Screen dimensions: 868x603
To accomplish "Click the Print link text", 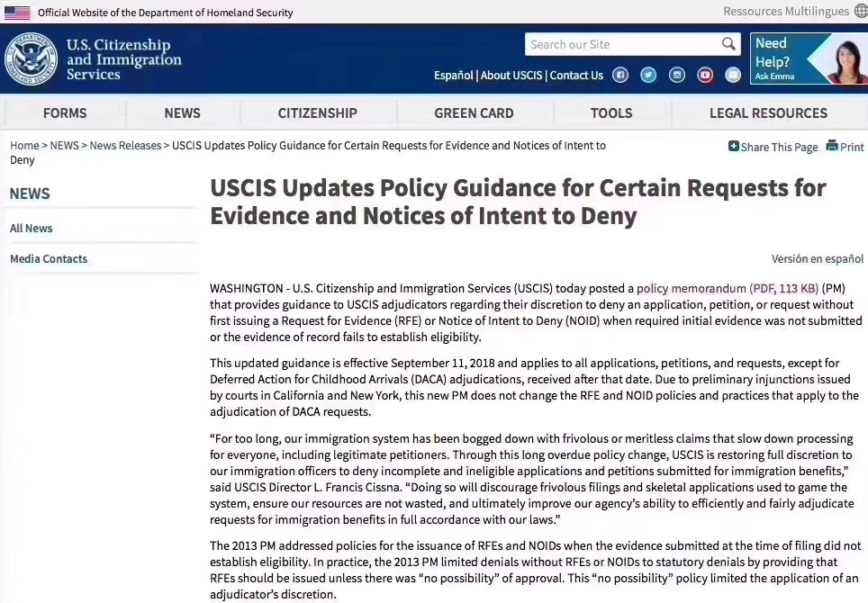I will click(x=852, y=147).
